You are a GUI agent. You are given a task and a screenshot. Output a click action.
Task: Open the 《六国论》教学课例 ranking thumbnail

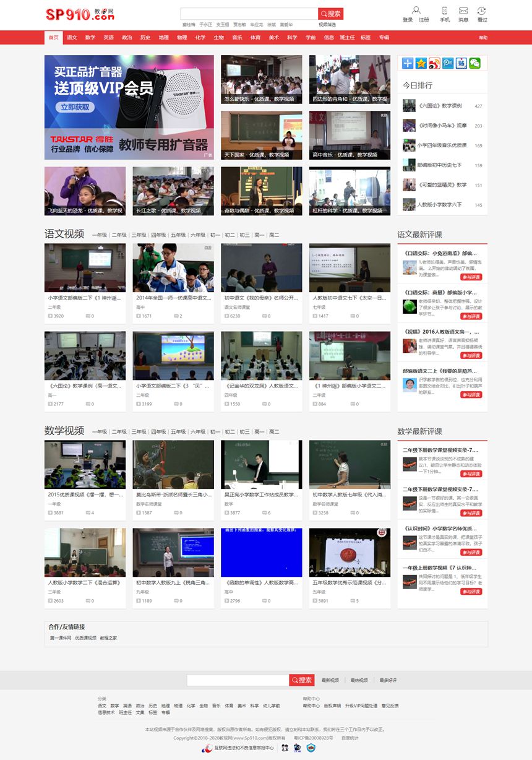[409, 106]
